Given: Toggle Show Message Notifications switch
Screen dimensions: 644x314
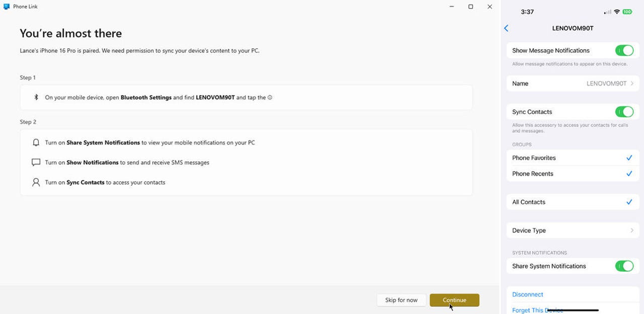Looking at the screenshot, I should point(624,50).
